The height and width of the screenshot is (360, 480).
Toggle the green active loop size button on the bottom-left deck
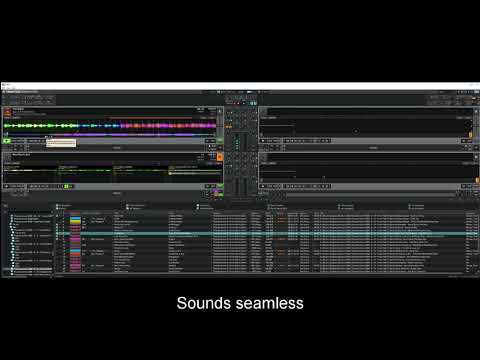(66, 186)
